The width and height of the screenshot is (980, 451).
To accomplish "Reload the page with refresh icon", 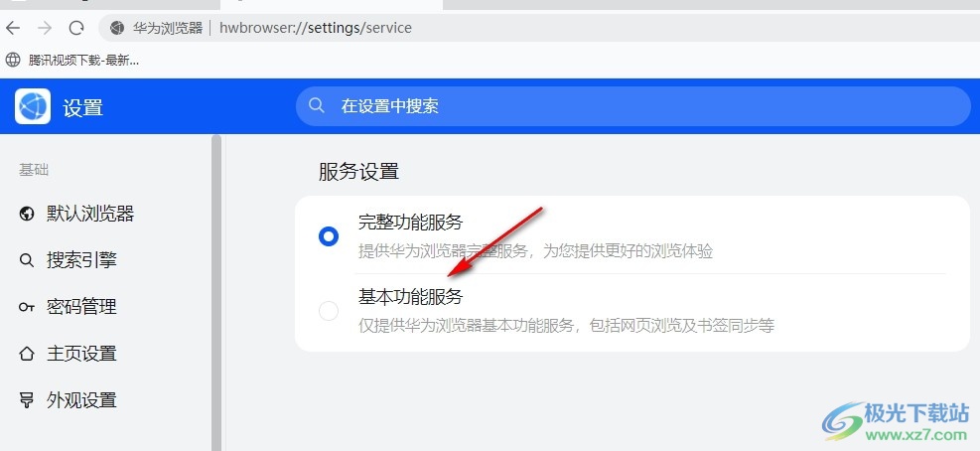I will click(76, 28).
